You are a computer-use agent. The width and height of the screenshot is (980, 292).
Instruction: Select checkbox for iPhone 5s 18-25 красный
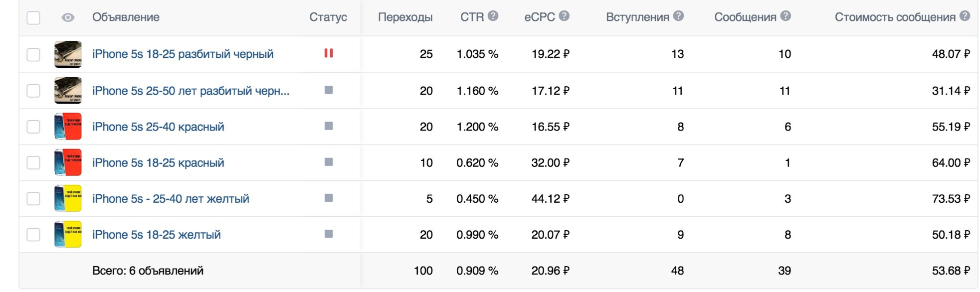[x=33, y=163]
